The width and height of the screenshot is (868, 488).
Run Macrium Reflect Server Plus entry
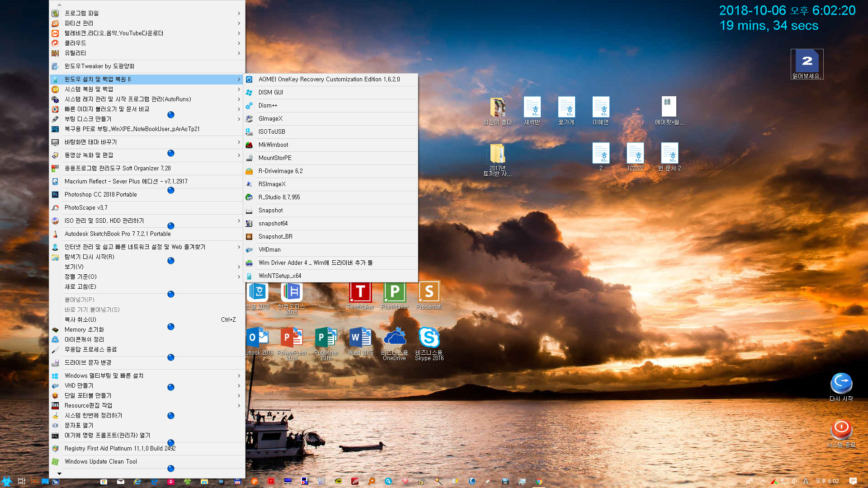147,181
